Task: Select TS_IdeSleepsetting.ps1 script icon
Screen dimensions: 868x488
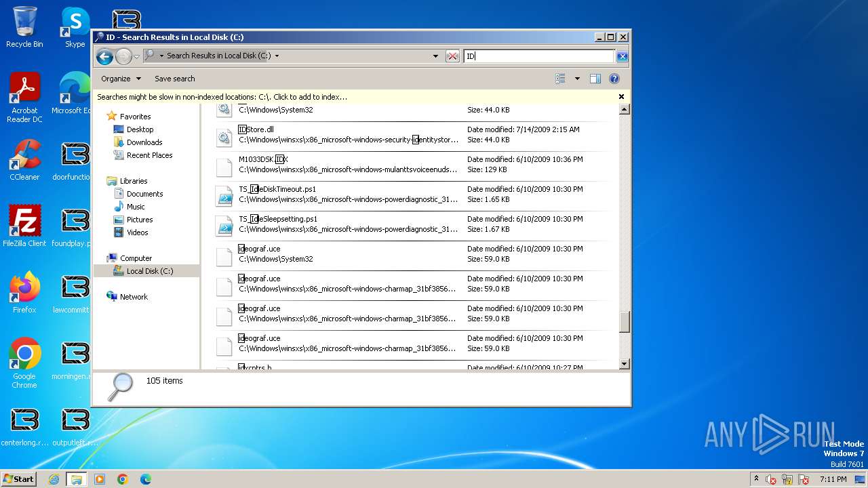Action: pyautogui.click(x=224, y=227)
